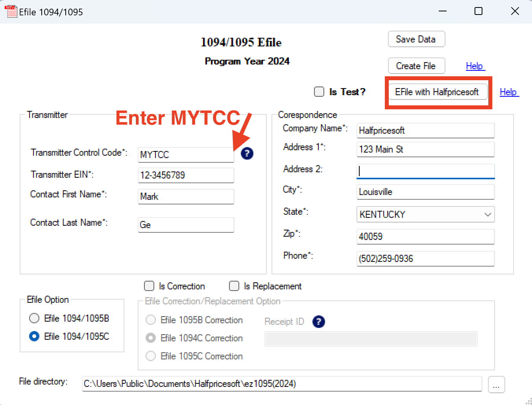This screenshot has height=405, width=532.
Task: Click the File directory path field
Action: (282, 383)
